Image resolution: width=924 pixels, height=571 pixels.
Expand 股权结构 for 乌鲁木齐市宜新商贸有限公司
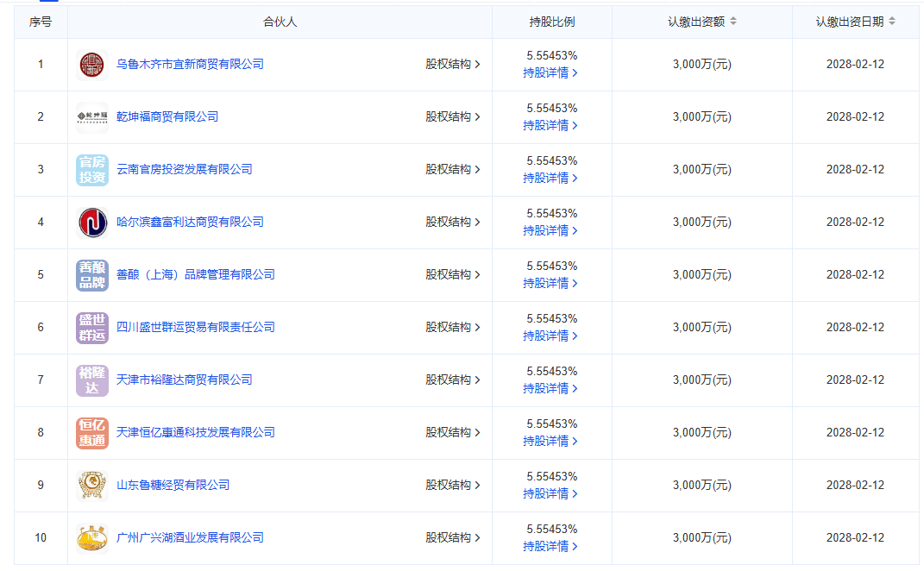point(453,64)
